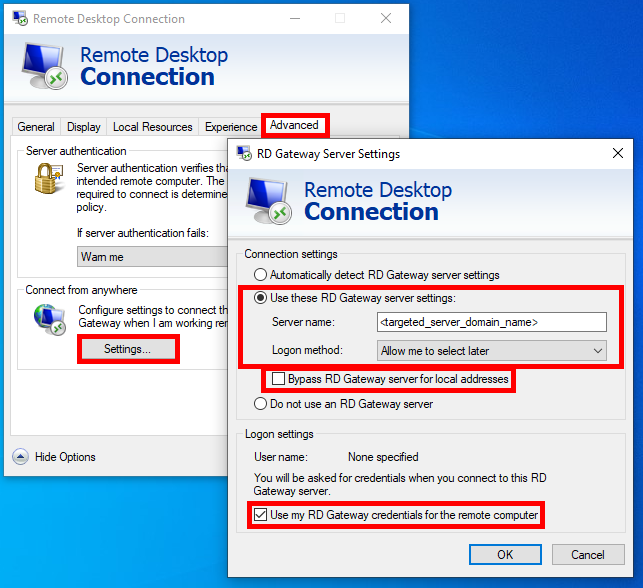Uncheck Use my RD Gateway credentials checkbox
The image size is (643, 588).
(x=261, y=516)
